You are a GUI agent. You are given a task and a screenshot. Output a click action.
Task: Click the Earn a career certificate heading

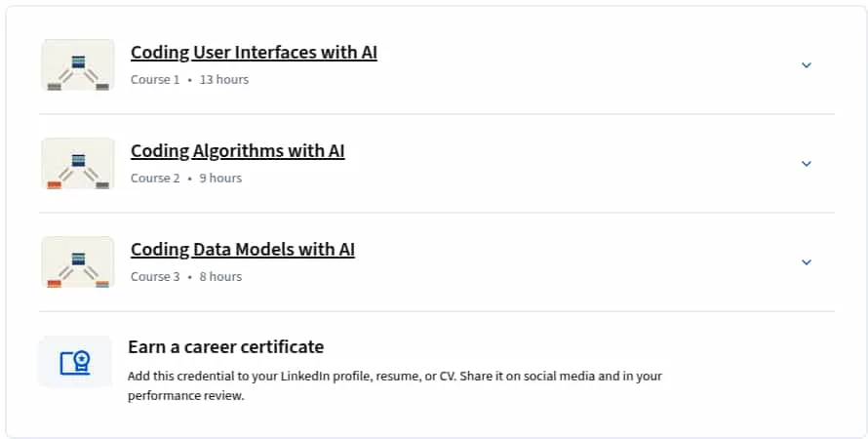click(226, 347)
